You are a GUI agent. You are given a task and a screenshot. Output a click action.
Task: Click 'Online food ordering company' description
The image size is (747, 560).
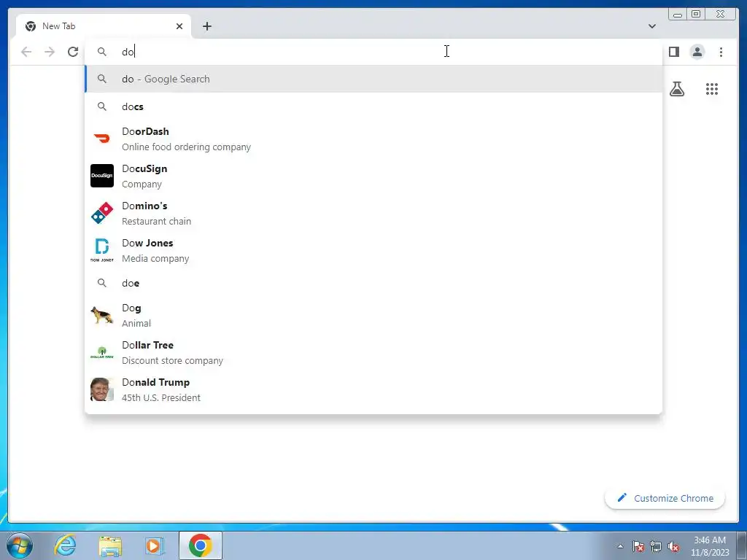(186, 147)
